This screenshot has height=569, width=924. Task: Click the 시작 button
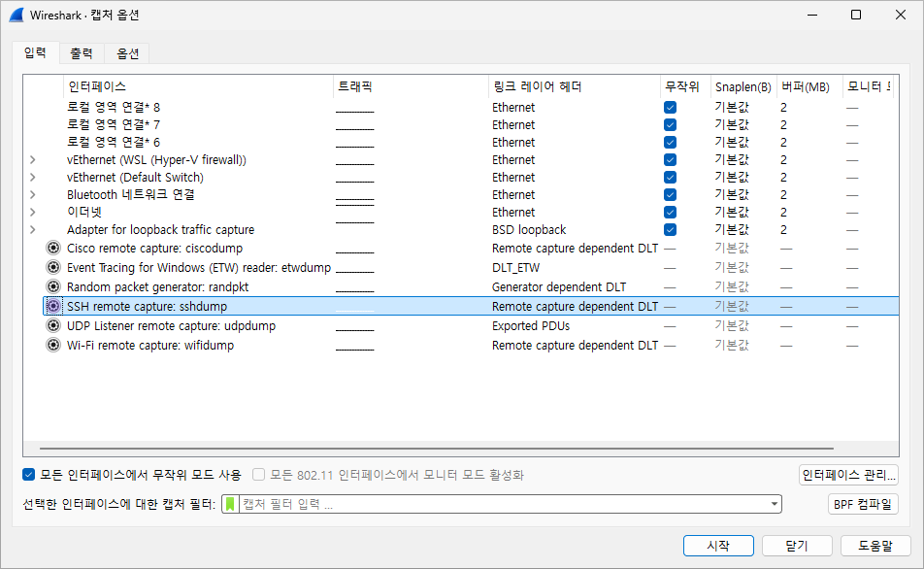(718, 546)
